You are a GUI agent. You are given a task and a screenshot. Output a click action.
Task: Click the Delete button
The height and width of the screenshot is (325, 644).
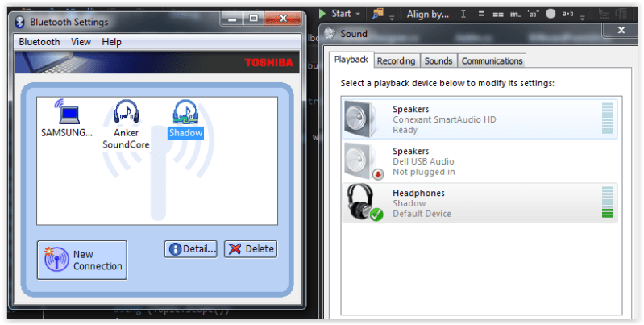251,249
